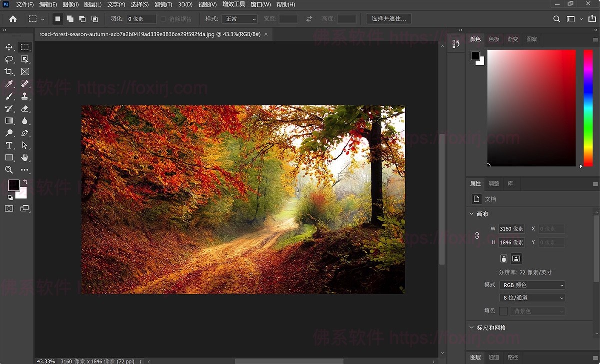600x364 pixels.
Task: Toggle the width-height link chain in canvas properties
Action: point(476,235)
